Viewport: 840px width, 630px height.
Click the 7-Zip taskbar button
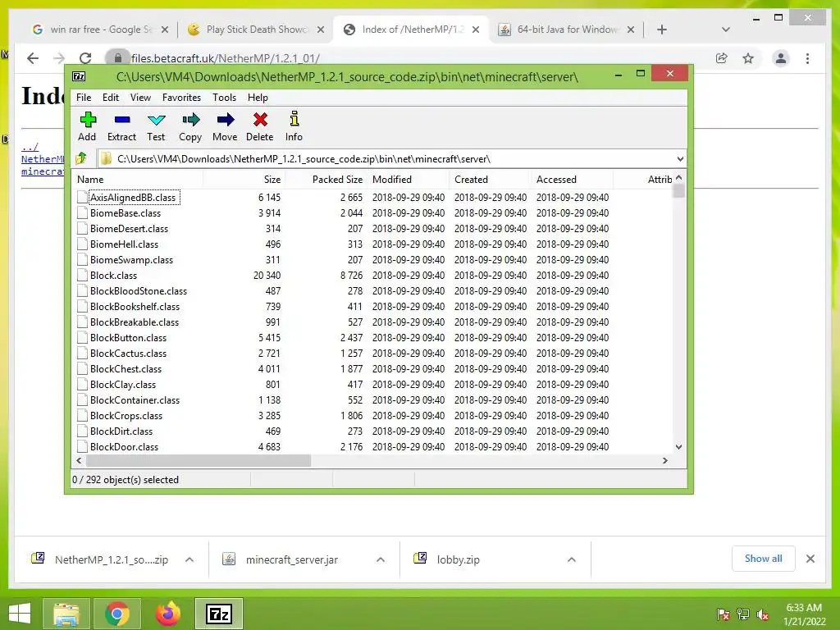pyautogui.click(x=219, y=614)
